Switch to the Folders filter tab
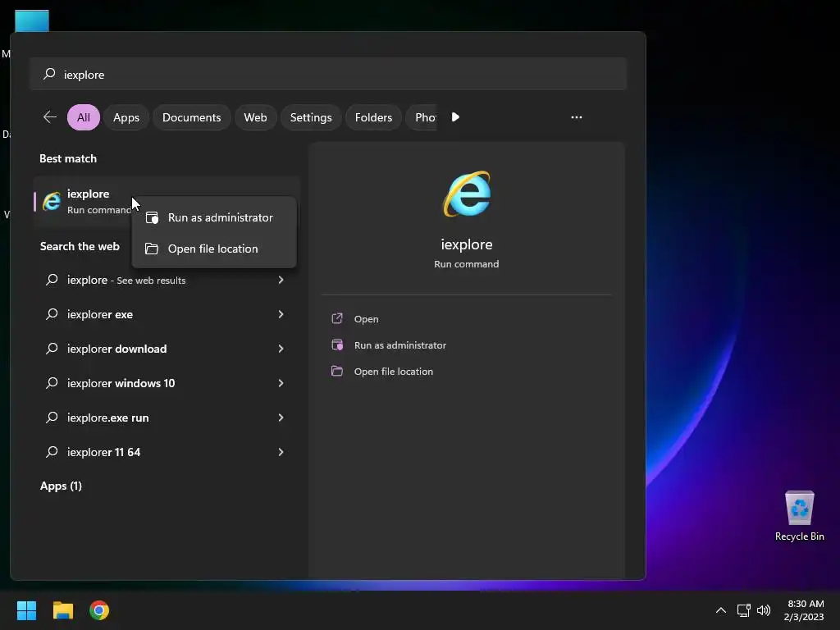This screenshot has height=630, width=840. (373, 116)
